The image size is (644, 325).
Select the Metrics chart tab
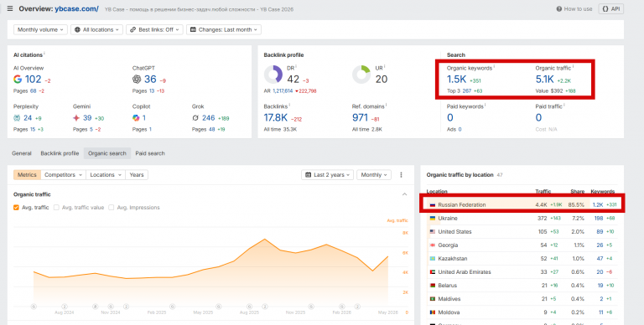(x=27, y=175)
